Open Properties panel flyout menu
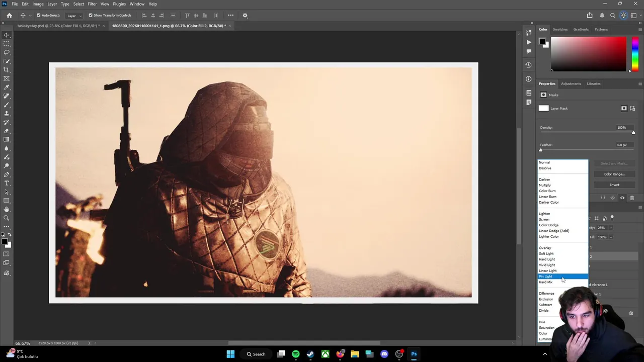The image size is (644, 362). (x=639, y=83)
